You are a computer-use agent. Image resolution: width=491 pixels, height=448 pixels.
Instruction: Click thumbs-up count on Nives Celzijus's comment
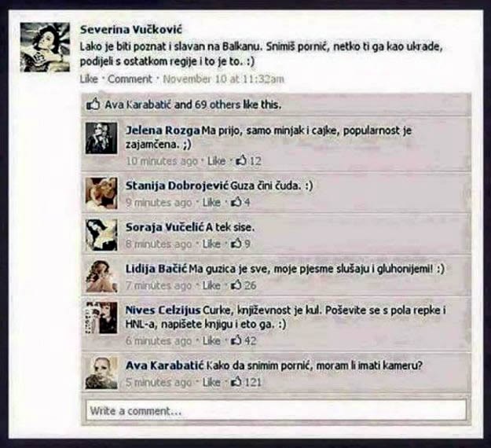click(244, 340)
